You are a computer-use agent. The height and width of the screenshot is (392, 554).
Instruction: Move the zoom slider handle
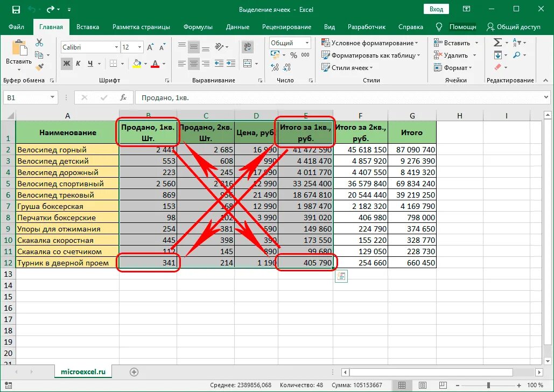pyautogui.click(x=488, y=386)
